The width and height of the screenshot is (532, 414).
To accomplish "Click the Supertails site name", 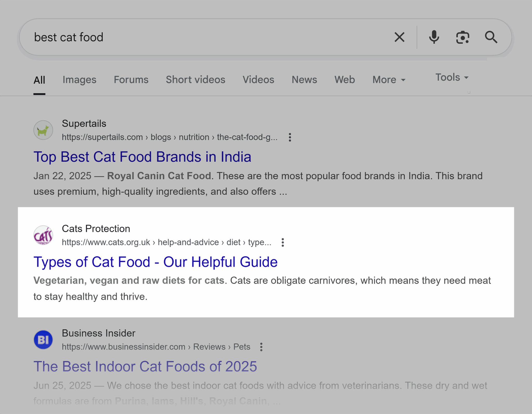I will (x=84, y=123).
